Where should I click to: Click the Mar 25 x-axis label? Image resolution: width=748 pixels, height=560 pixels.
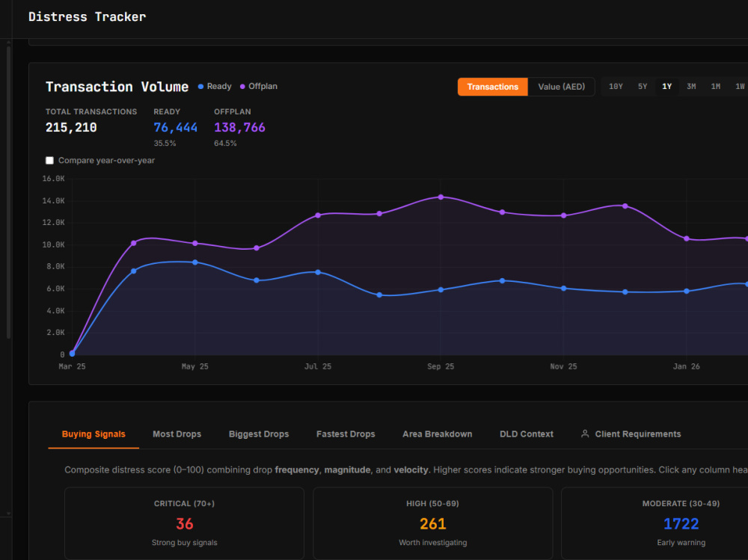[72, 366]
